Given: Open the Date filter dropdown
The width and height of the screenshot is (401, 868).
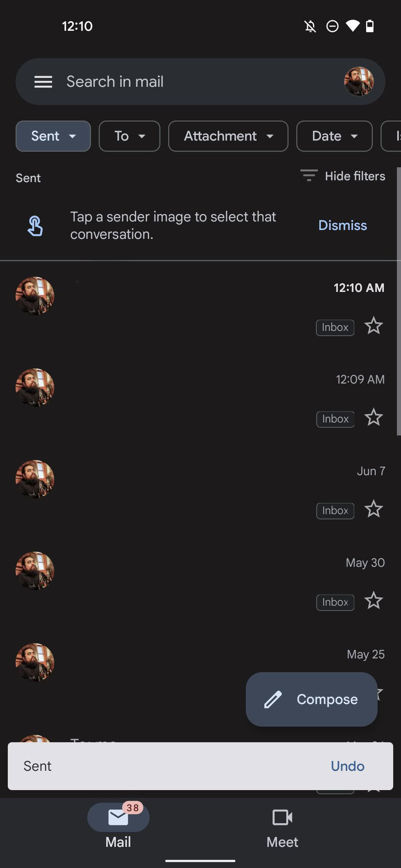Looking at the screenshot, I should [334, 136].
